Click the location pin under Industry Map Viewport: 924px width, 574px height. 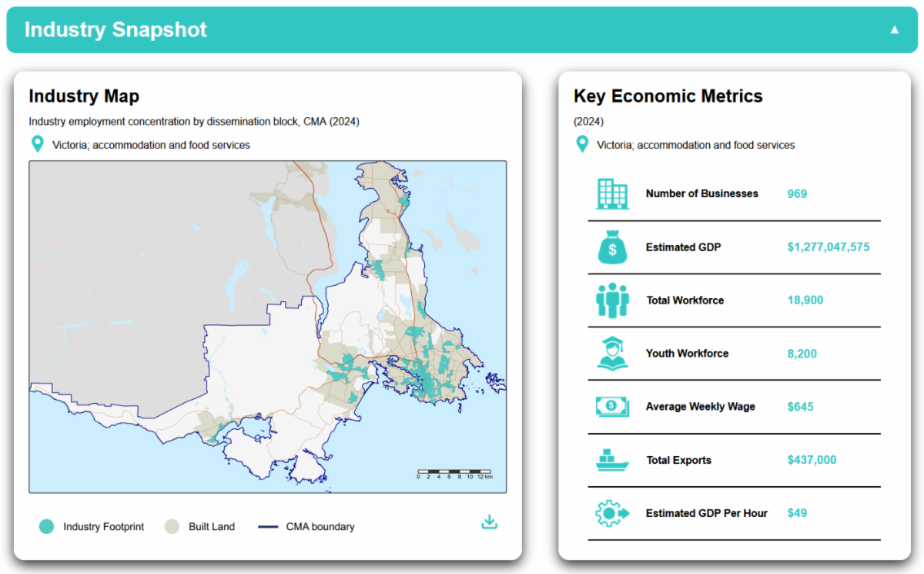[37, 144]
